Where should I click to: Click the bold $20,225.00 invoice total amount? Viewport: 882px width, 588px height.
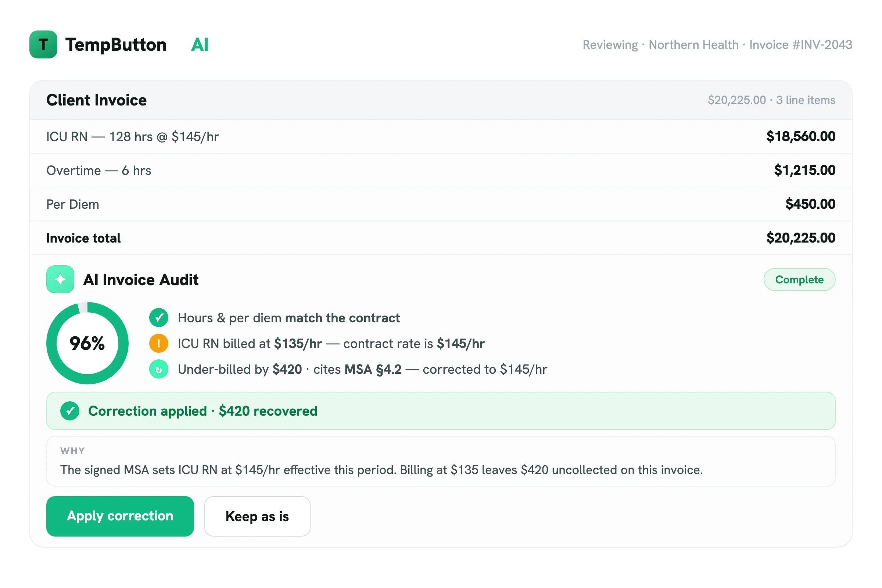tap(801, 238)
